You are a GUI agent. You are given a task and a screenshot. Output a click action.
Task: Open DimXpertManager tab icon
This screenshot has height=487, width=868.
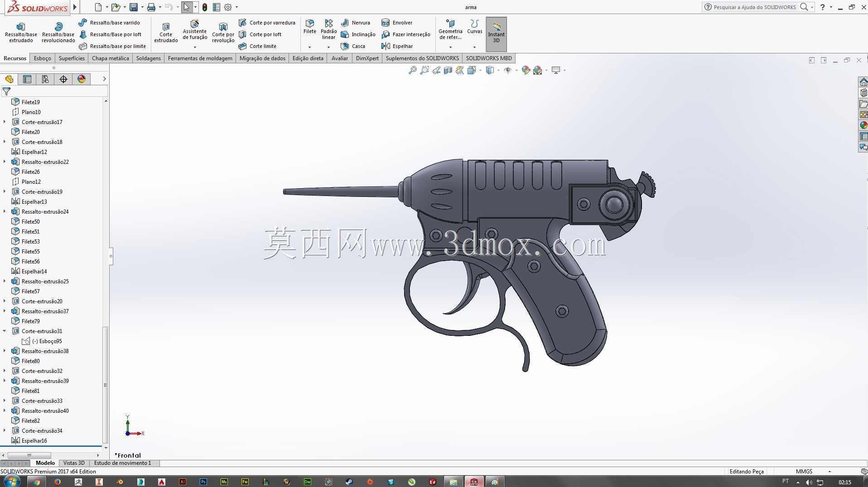point(63,79)
